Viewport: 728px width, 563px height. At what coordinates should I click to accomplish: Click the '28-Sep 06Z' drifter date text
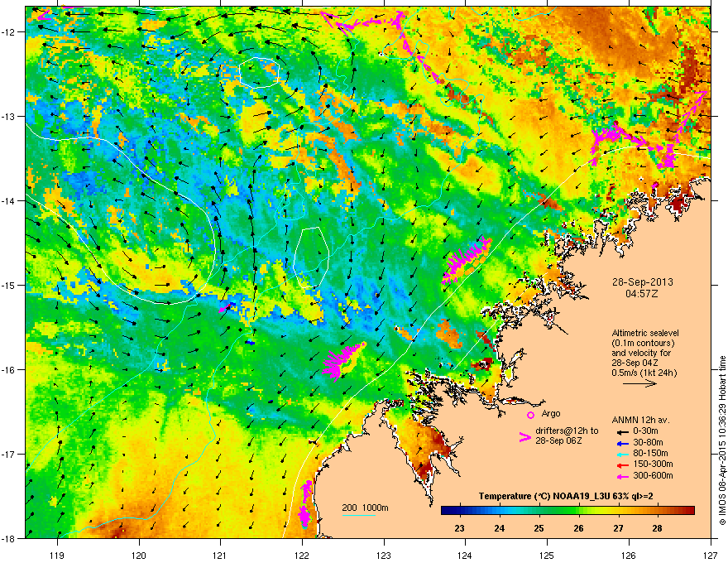(558, 440)
